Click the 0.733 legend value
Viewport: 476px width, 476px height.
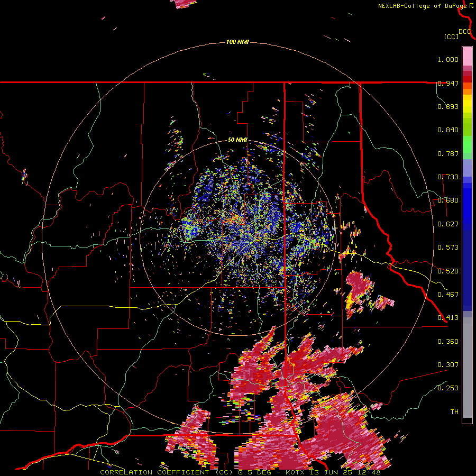(448, 177)
